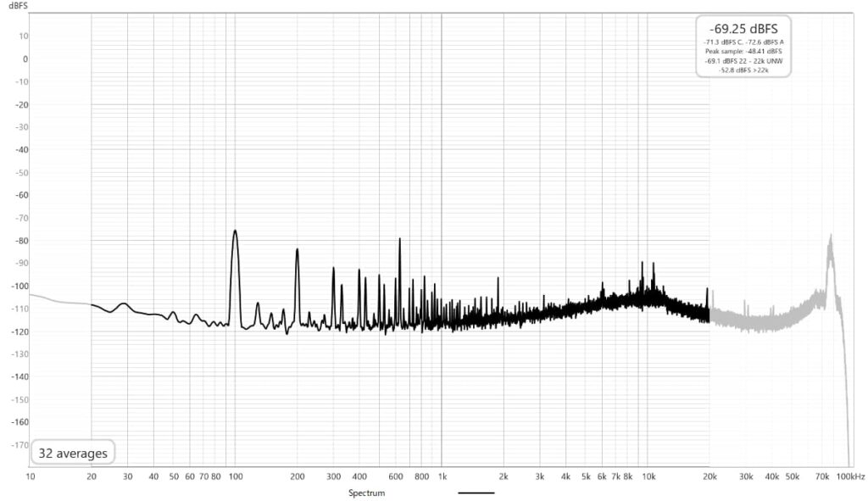Click the -52.8 dBFS >22k reading
The height and width of the screenshot is (501, 868).
click(x=743, y=70)
